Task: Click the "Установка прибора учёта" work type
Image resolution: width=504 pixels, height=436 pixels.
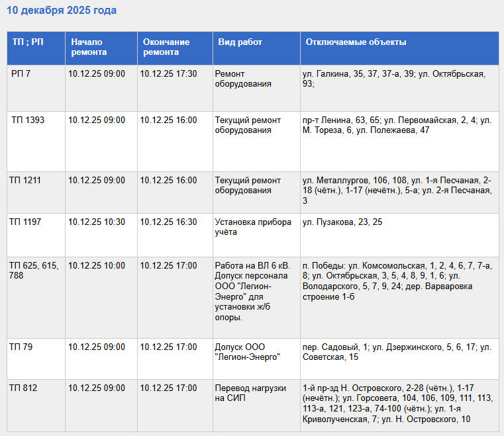Action: pyautogui.click(x=253, y=227)
